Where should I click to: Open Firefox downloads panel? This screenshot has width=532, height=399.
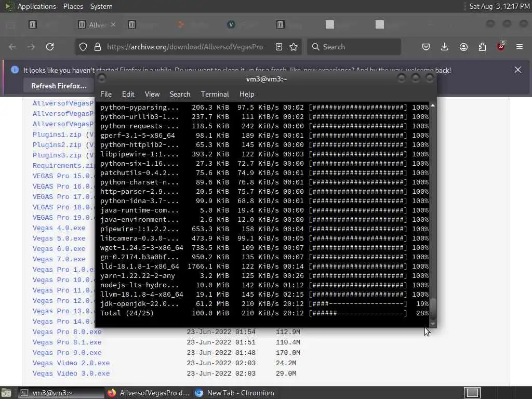(445, 47)
